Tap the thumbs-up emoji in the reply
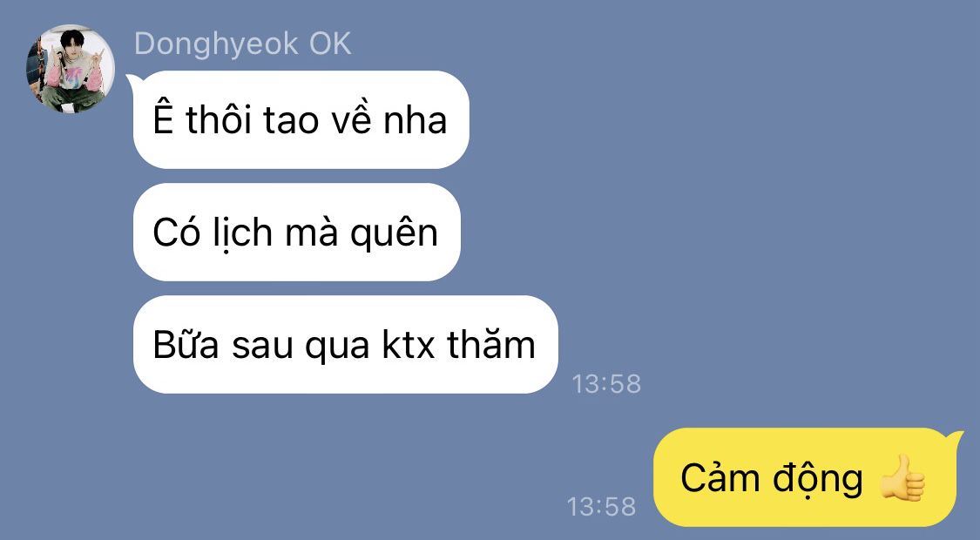 902,478
